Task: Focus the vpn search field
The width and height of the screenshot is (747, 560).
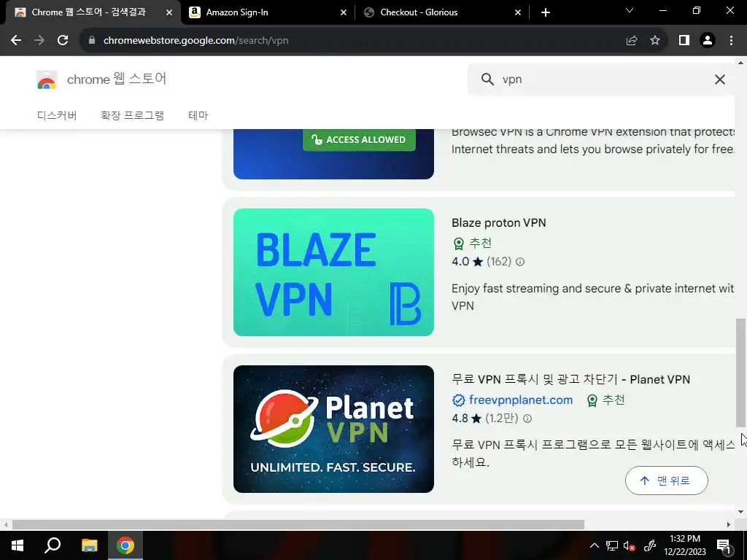Action: tap(600, 79)
